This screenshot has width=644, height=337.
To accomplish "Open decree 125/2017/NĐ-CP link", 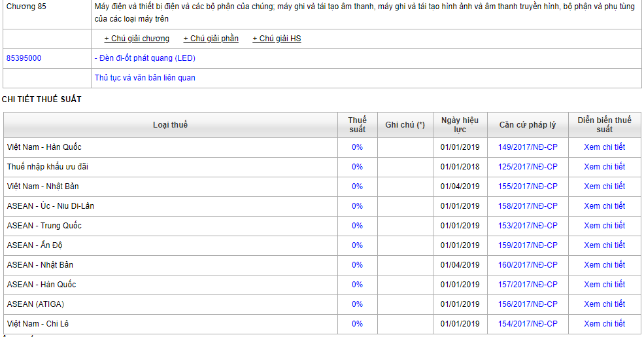I will 528,167.
